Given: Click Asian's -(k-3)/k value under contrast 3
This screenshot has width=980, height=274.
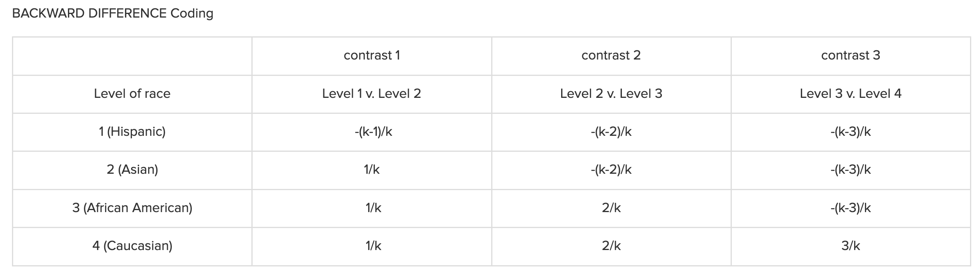Looking at the screenshot, I should tap(851, 169).
